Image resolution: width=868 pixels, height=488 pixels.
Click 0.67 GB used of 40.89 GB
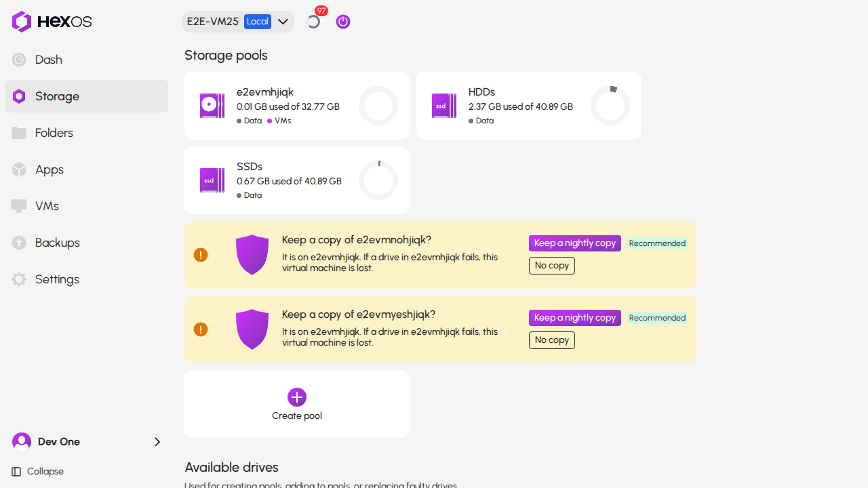pos(289,181)
